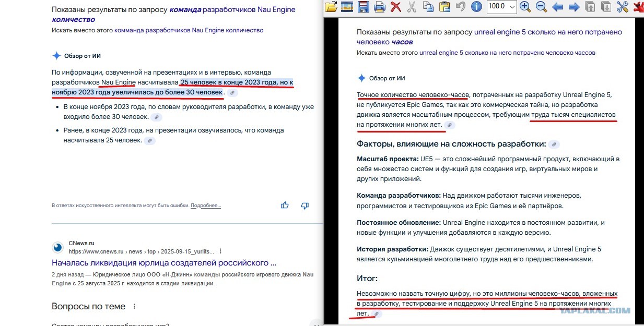In the viewer image, click the "Обзор от ИИ" sparkle icon
The image size is (644, 326).
click(361, 78)
